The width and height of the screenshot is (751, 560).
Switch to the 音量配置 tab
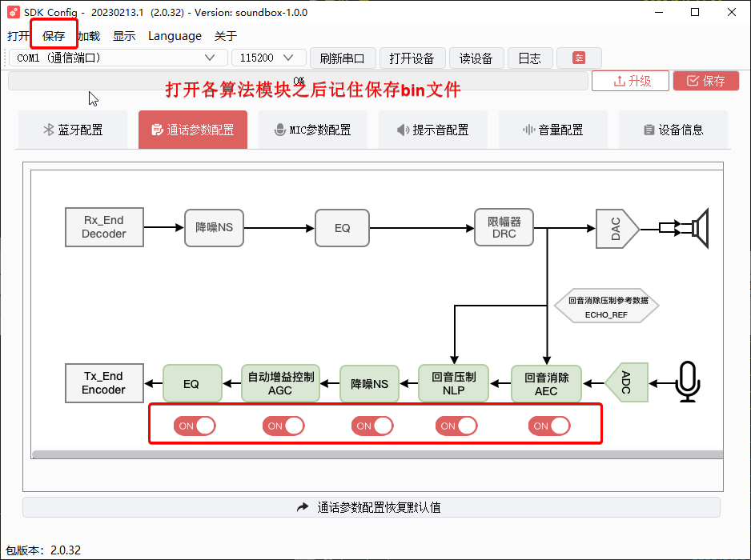click(x=553, y=130)
